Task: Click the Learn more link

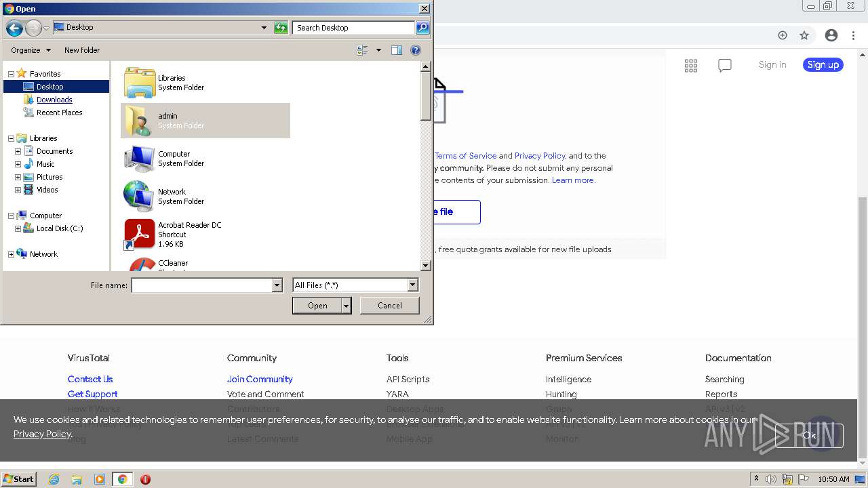Action: pos(573,180)
